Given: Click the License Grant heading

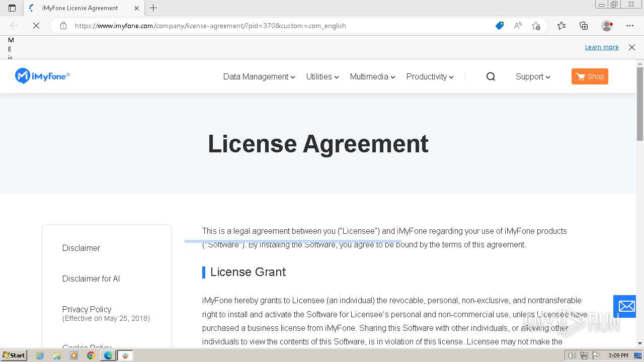Looking at the screenshot, I should point(248,272).
